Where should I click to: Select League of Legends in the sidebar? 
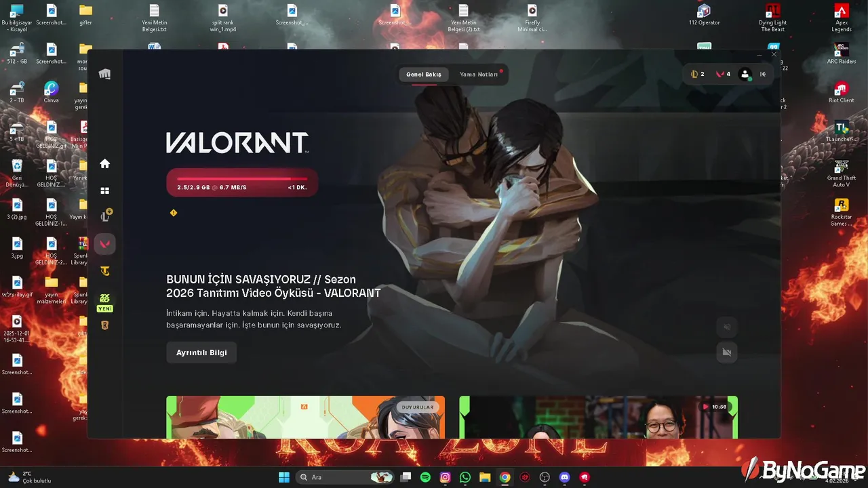pos(105,216)
